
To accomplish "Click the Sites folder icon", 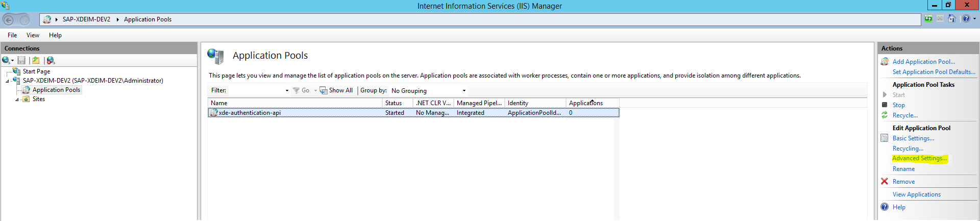I will [x=26, y=99].
